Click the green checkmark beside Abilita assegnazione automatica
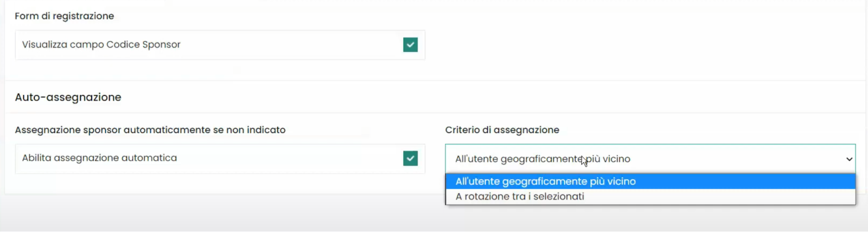Image resolution: width=868 pixels, height=232 pixels. coord(410,158)
